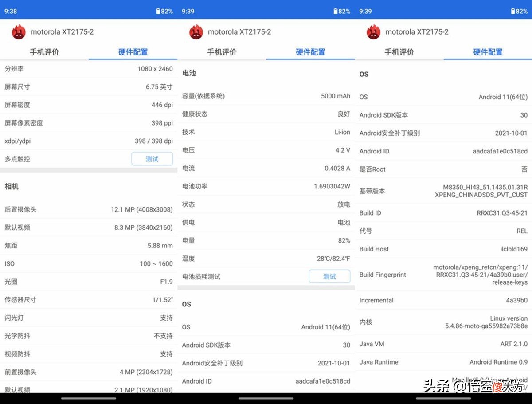Image resolution: width=532 pixels, height=404 pixels.
Task: Tap the battery icon in the middle screen status bar
Action: point(335,11)
